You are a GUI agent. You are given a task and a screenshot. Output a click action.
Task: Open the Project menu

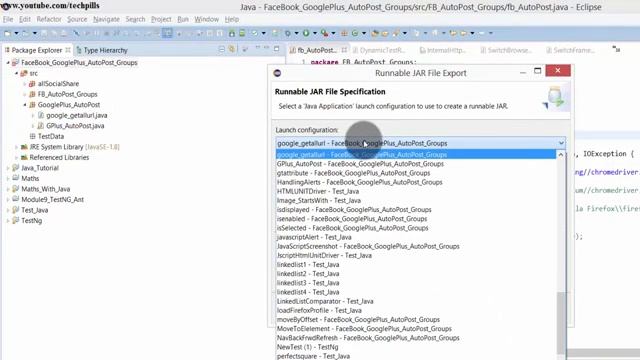pos(161,19)
